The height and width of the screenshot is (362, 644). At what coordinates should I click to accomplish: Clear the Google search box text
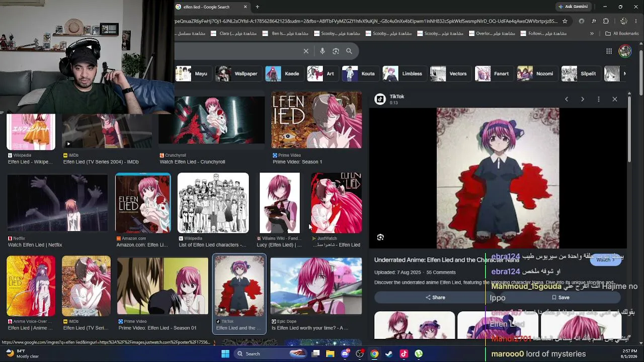tap(306, 51)
